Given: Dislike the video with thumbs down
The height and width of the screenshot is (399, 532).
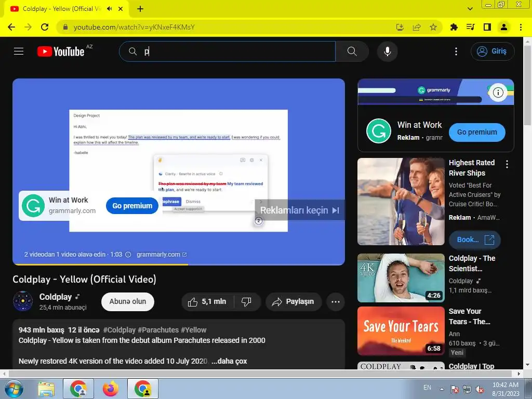Looking at the screenshot, I should point(247,302).
